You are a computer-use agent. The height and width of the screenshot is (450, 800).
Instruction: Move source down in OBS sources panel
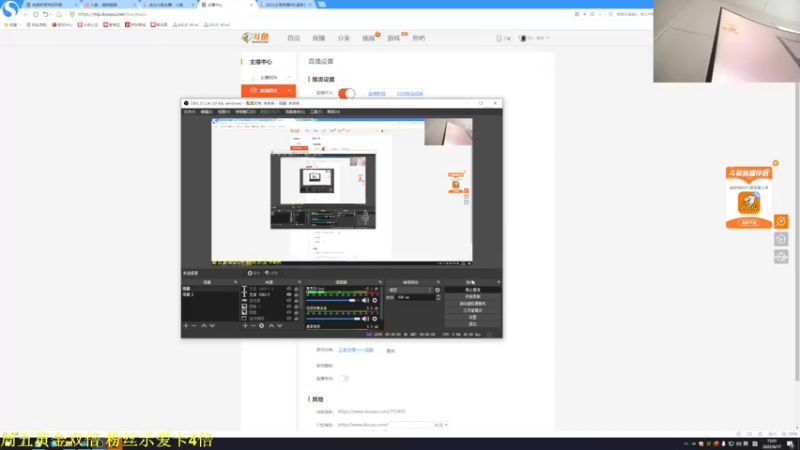tap(280, 326)
